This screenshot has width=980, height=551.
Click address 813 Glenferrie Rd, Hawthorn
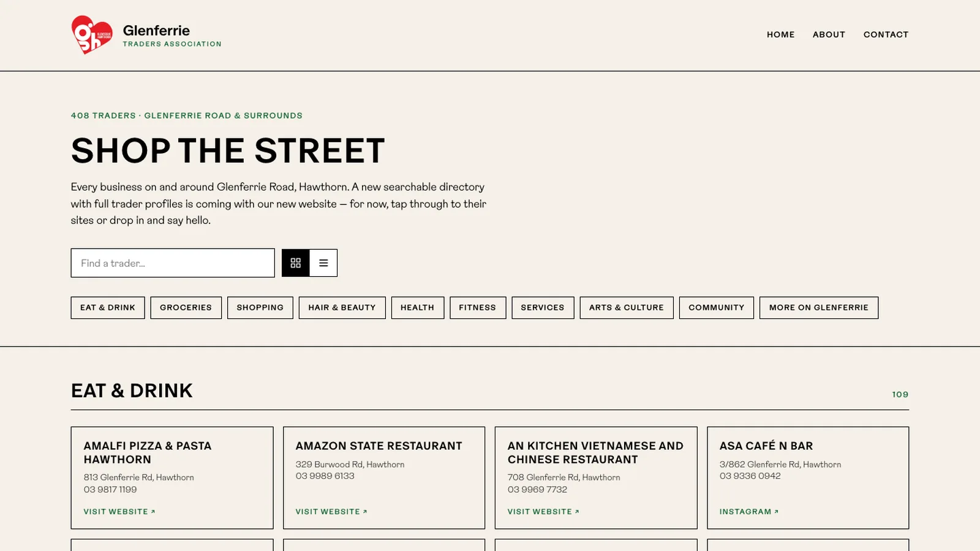pos(139,478)
